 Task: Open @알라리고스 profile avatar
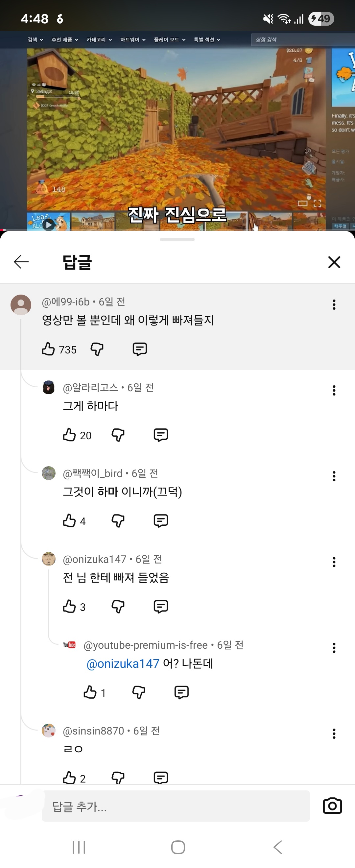49,388
